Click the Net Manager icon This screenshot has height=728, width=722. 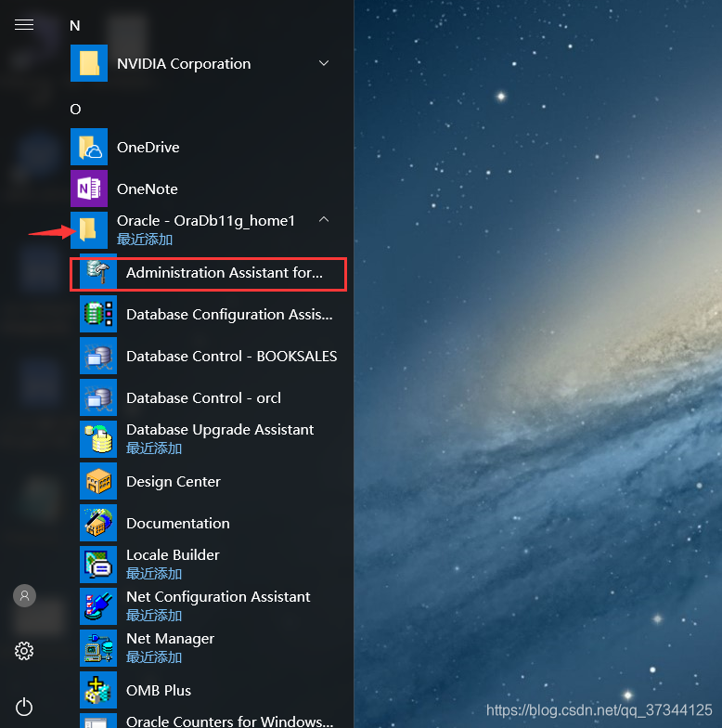[x=98, y=648]
